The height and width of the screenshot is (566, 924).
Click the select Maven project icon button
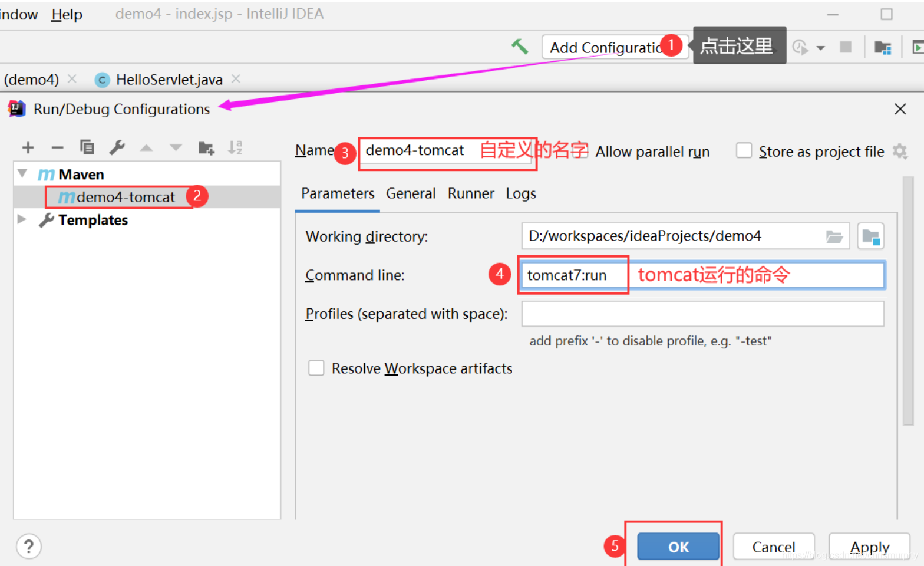[870, 236]
